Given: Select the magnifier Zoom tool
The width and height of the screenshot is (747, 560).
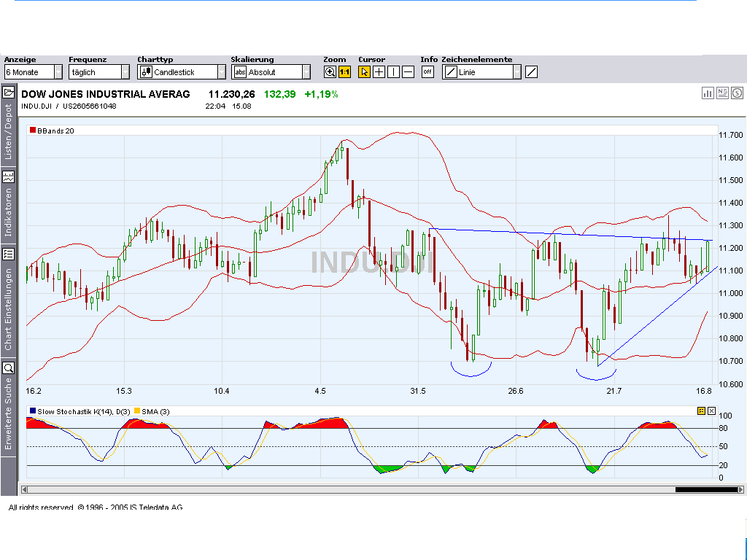Looking at the screenshot, I should (x=329, y=71).
